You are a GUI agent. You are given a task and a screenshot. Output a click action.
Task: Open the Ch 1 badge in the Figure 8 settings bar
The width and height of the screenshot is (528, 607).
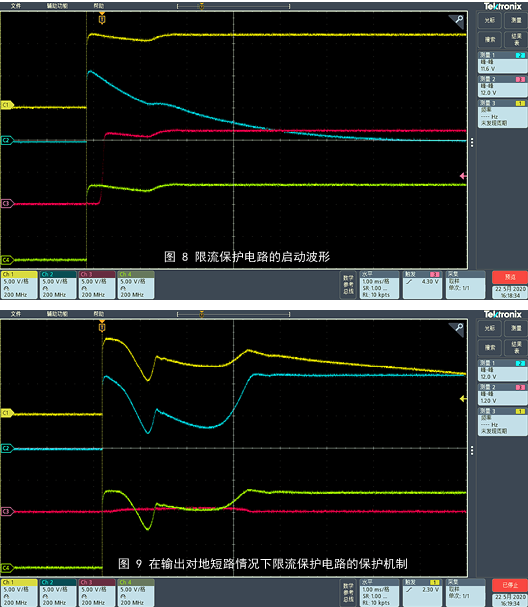19,285
